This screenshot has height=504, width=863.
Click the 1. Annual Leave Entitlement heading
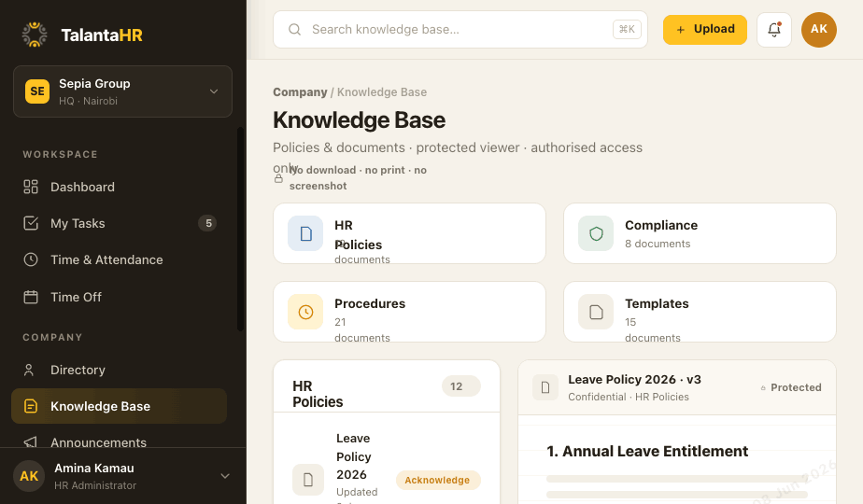click(x=647, y=451)
